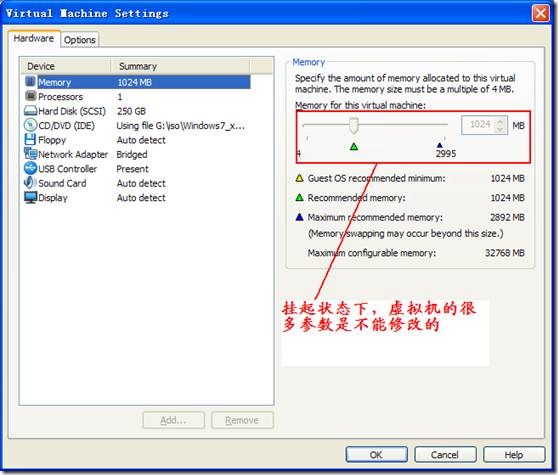Click the 250 GB hard disk summary
The width and height of the screenshot is (558, 475).
pos(131,111)
